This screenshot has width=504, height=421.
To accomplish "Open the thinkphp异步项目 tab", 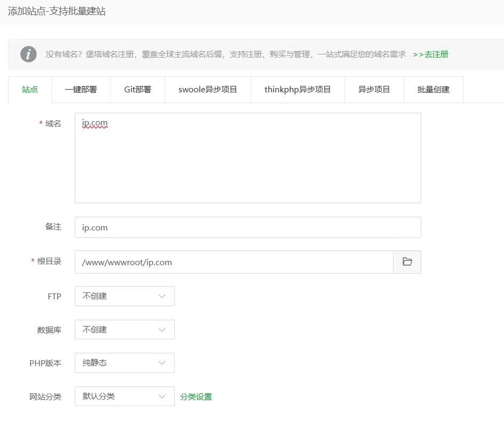I will pos(298,90).
